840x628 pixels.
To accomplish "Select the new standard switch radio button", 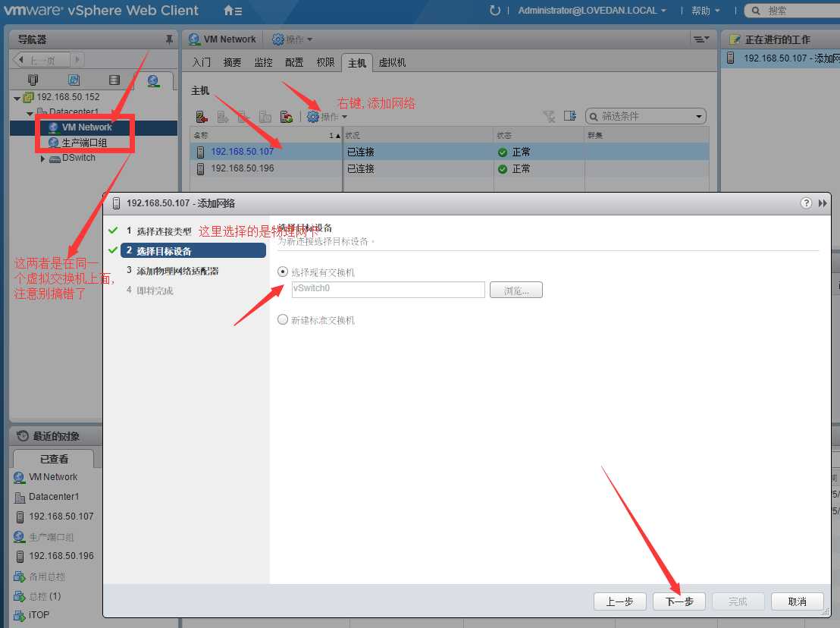I will (283, 319).
